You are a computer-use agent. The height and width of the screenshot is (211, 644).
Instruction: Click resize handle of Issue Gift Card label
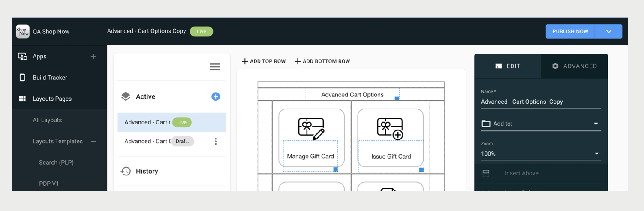click(x=421, y=170)
